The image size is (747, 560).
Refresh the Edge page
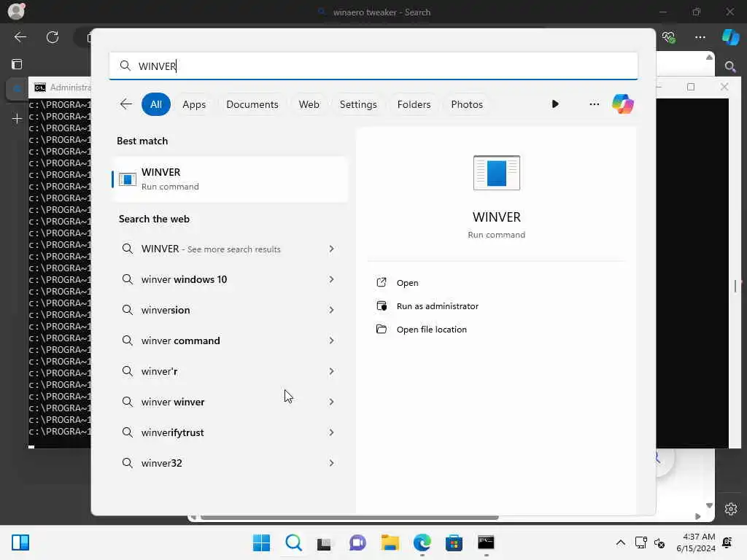(x=53, y=37)
